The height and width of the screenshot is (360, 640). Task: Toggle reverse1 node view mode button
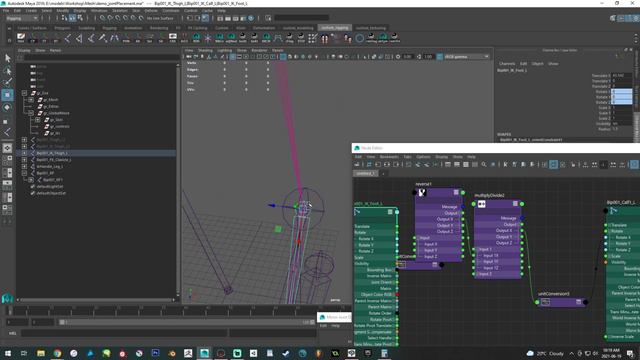[x=456, y=192]
